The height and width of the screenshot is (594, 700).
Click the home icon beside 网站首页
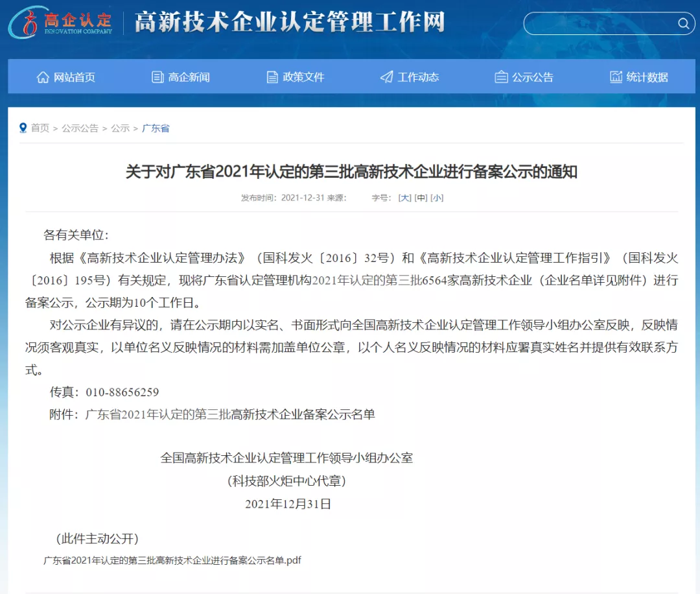point(43,77)
